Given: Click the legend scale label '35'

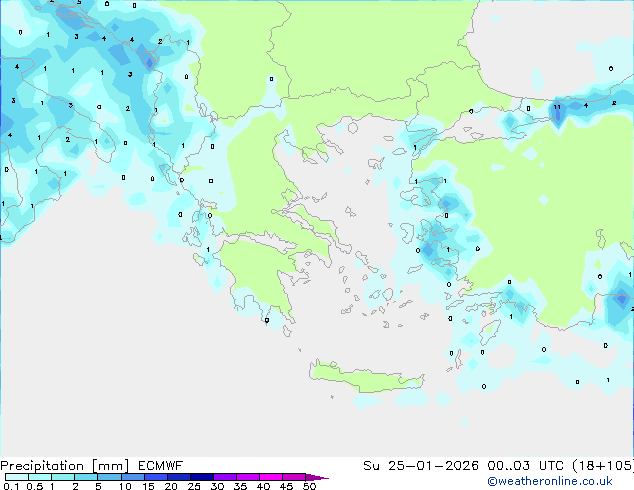Looking at the screenshot, I should [x=240, y=486].
